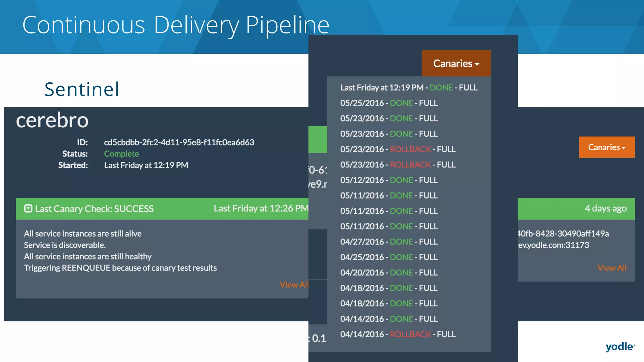Click 'All service instances are still alive'
This screenshot has height=362, width=644.
coord(83,233)
